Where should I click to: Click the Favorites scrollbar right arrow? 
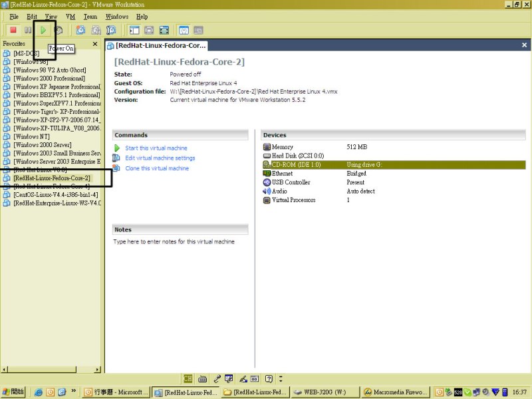pos(98,370)
